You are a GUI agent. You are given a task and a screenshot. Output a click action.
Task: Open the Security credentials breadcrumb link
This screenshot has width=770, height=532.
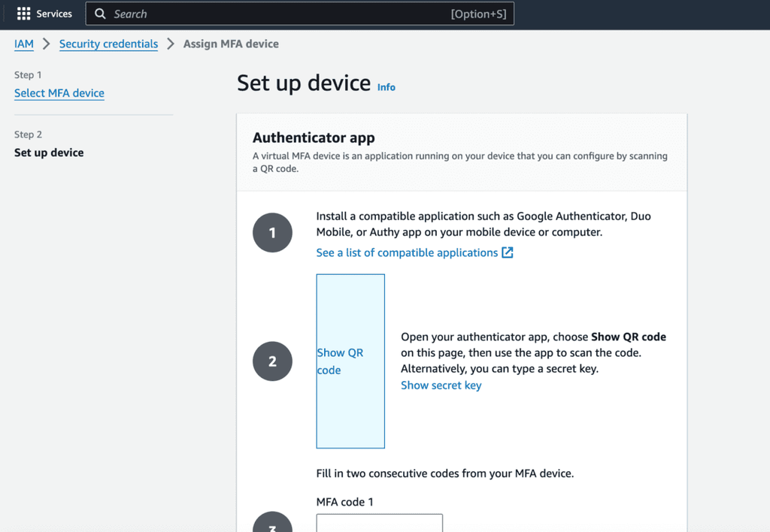108,44
